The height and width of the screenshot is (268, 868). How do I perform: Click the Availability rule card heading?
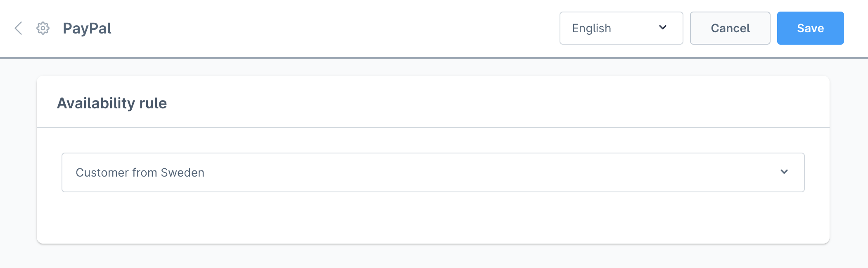[112, 103]
